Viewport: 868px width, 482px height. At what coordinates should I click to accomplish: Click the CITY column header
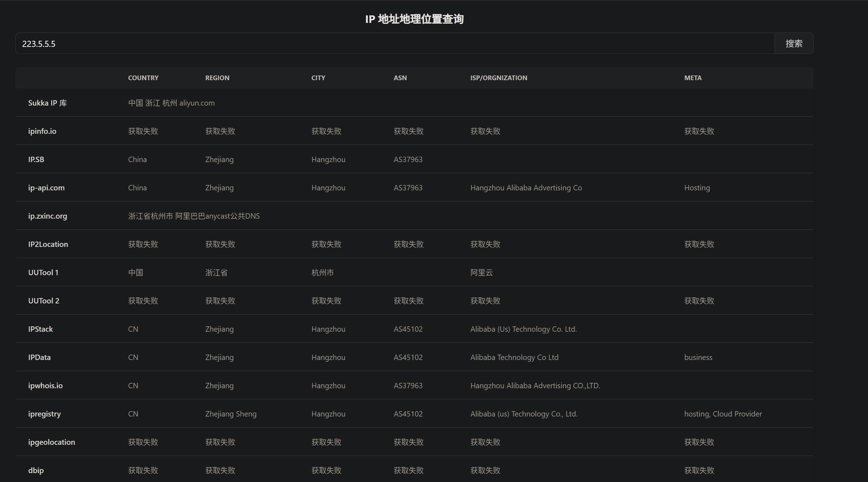318,78
